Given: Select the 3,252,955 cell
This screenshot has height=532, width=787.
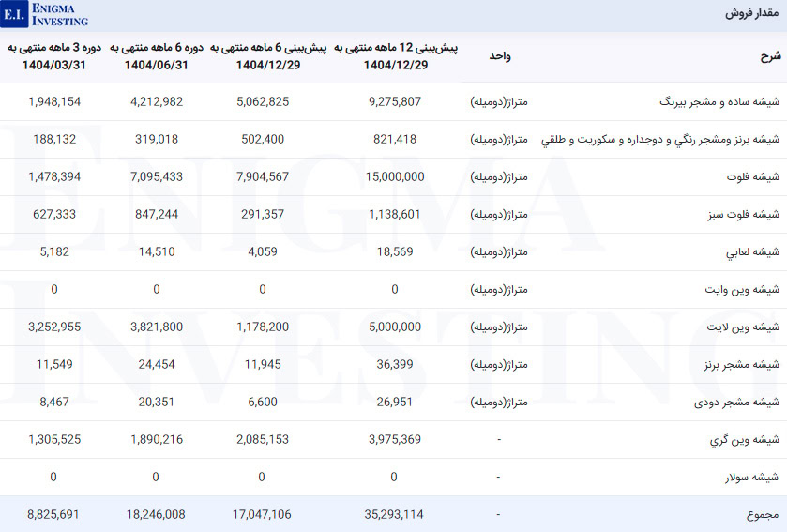Looking at the screenshot, I should pyautogui.click(x=54, y=327).
